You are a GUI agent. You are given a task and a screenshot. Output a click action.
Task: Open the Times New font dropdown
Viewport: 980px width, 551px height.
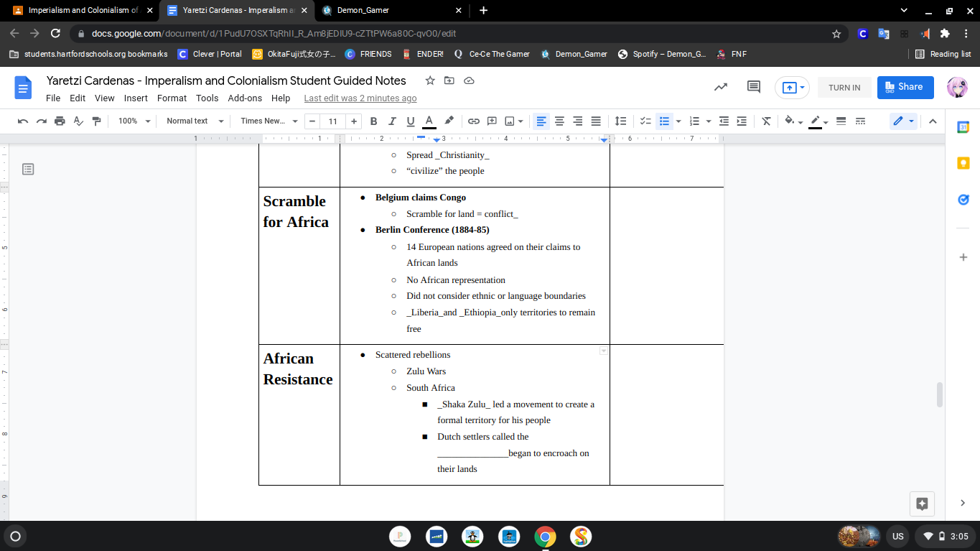(x=269, y=121)
